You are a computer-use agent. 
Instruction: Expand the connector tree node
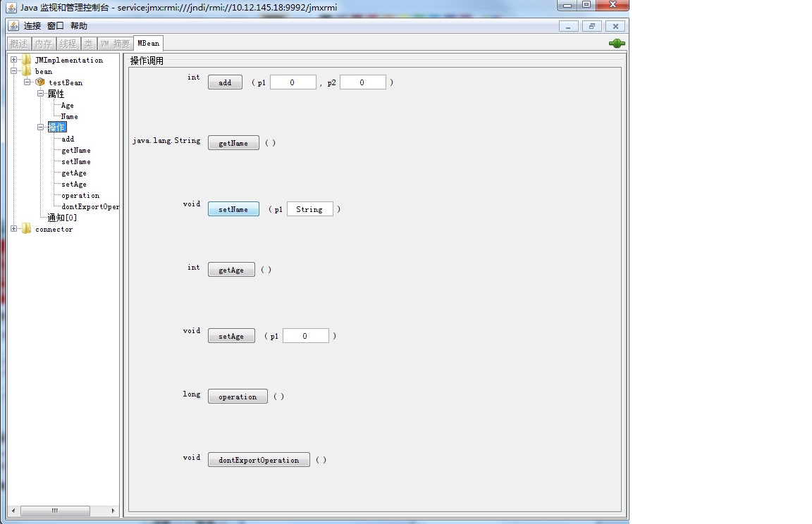pyautogui.click(x=15, y=229)
